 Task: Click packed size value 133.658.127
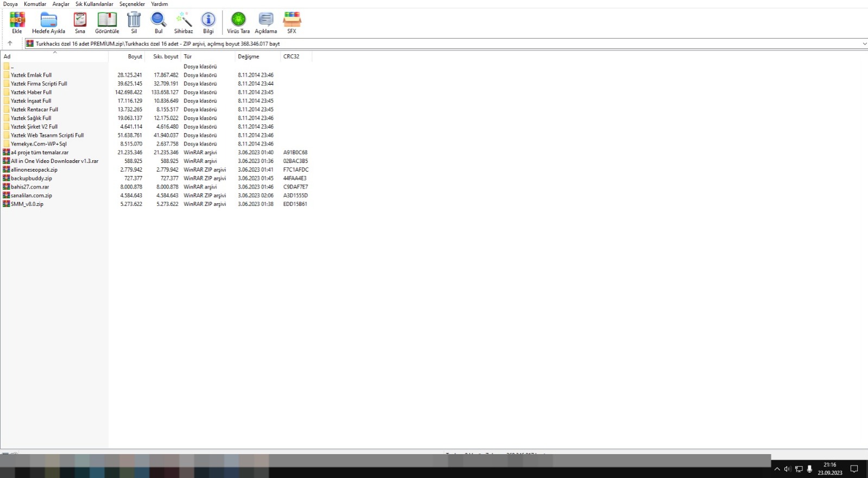click(x=165, y=92)
